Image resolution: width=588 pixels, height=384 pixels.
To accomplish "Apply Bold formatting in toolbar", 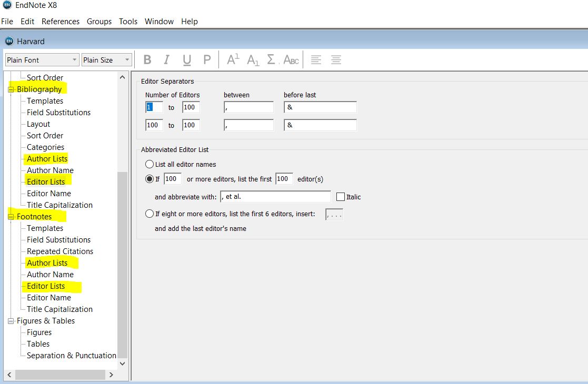I will pyautogui.click(x=147, y=59).
